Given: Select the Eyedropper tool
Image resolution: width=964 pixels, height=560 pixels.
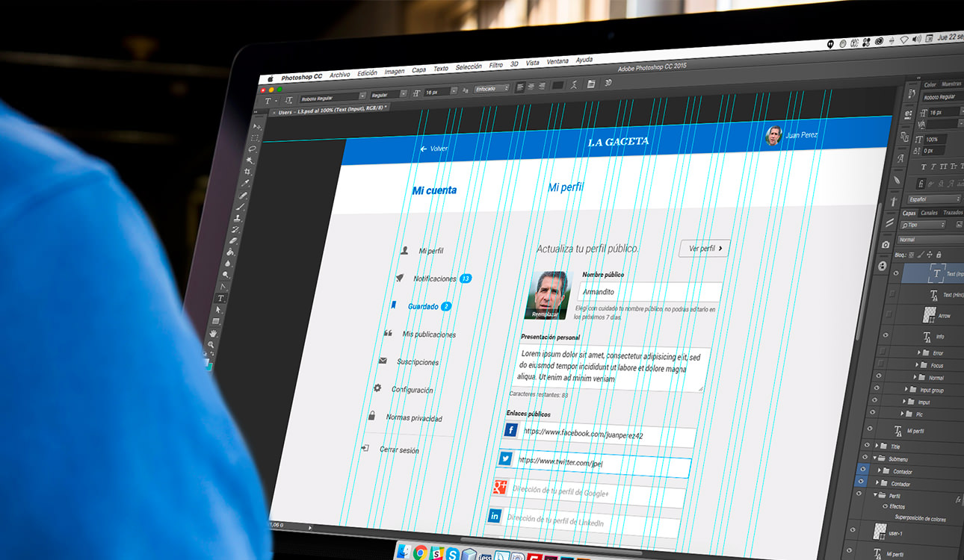Looking at the screenshot, I should (x=245, y=183).
